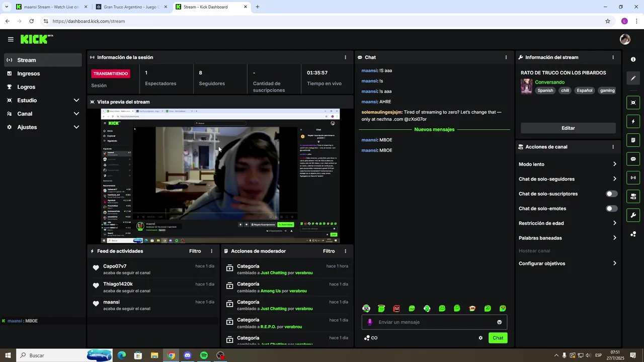644x362 pixels.
Task: Open three-dot menu of Chat panel
Action: click(506, 57)
